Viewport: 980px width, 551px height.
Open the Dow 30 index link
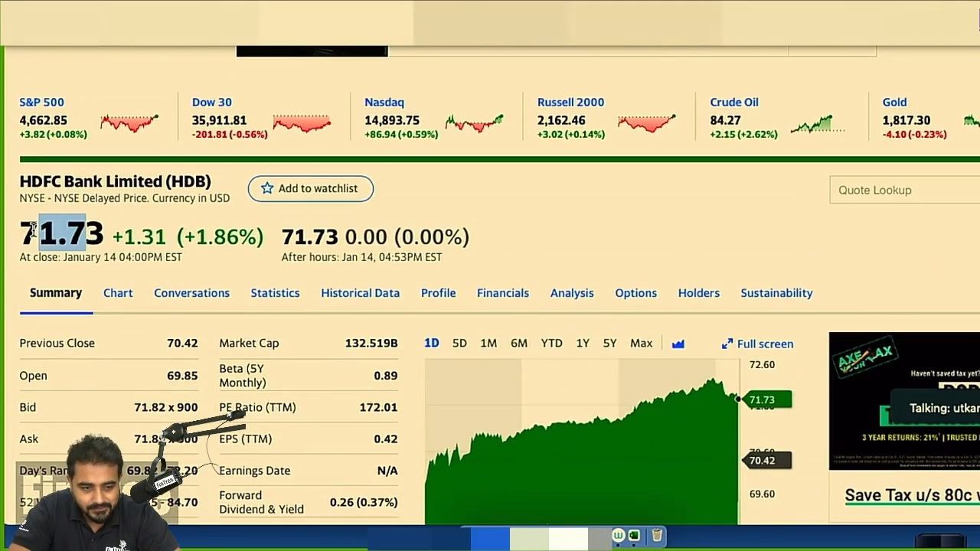point(211,103)
